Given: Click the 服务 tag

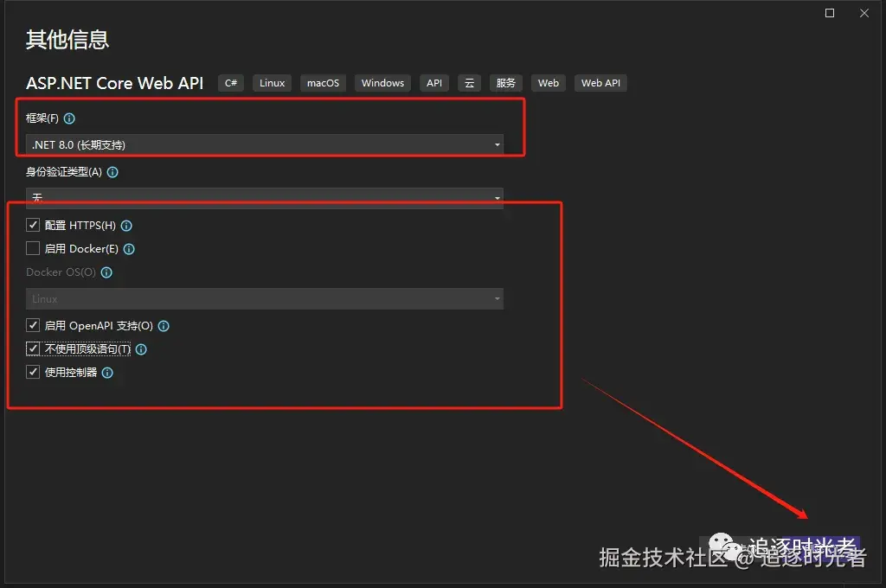Looking at the screenshot, I should coord(506,83).
